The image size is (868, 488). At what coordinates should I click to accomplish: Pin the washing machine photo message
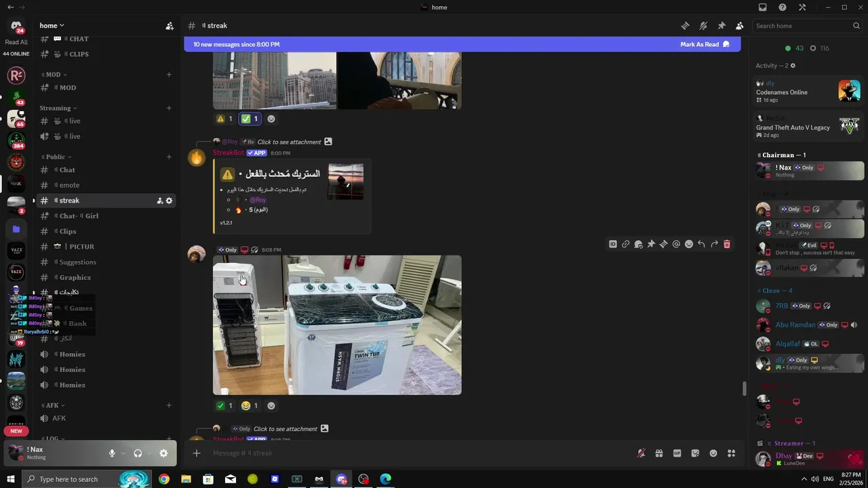(x=651, y=244)
